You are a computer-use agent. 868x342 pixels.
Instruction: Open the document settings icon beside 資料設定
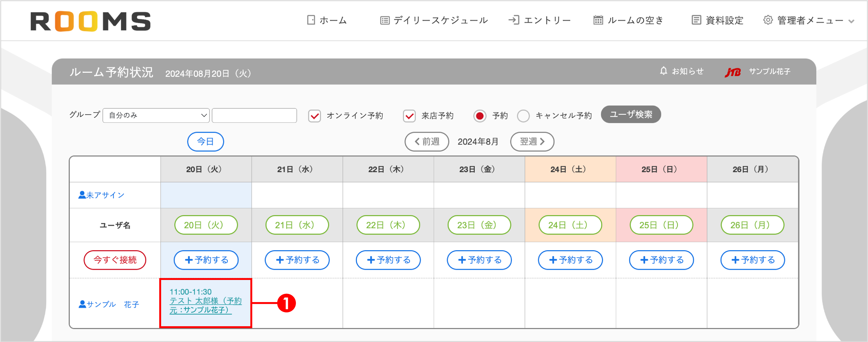[696, 20]
